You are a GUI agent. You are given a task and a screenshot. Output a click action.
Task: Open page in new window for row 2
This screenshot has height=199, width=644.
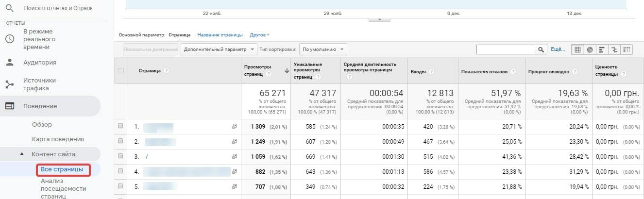click(235, 141)
